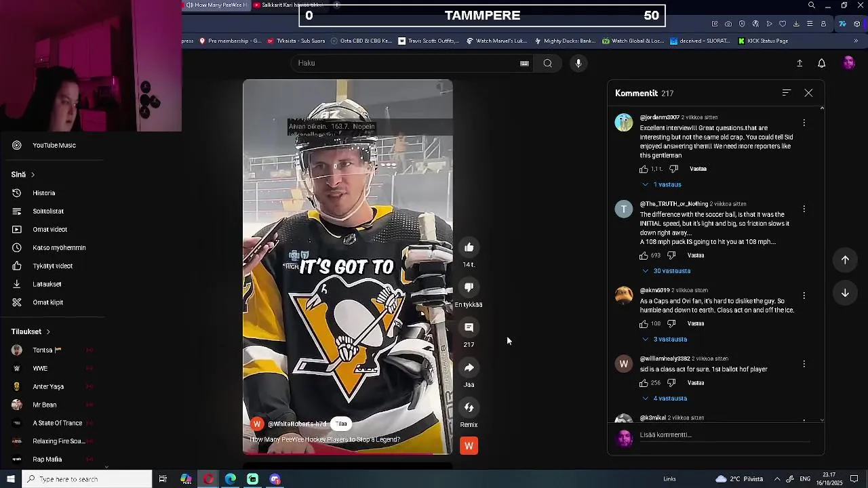
Task: Click the YouTube search magnifier button
Action: coord(547,63)
